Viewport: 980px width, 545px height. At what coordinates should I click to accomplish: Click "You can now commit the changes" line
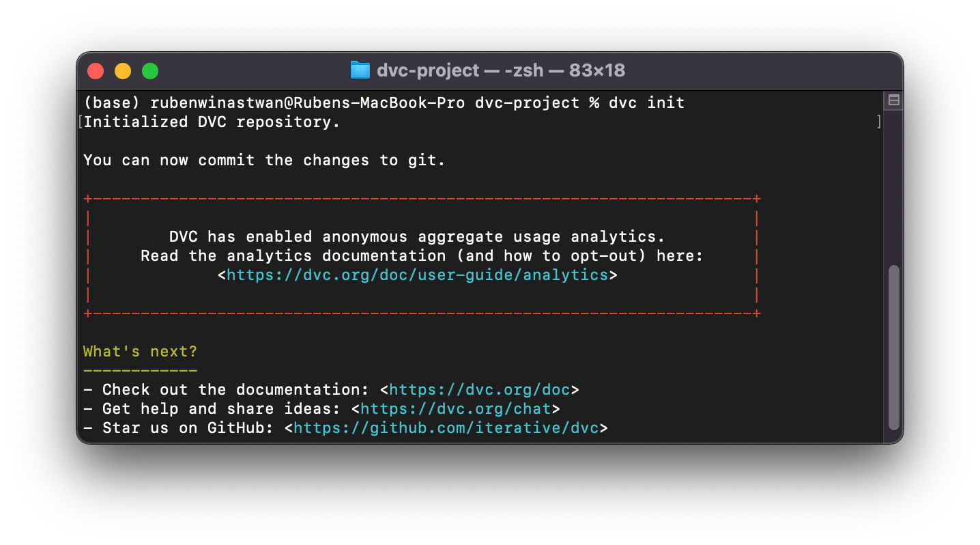(264, 160)
